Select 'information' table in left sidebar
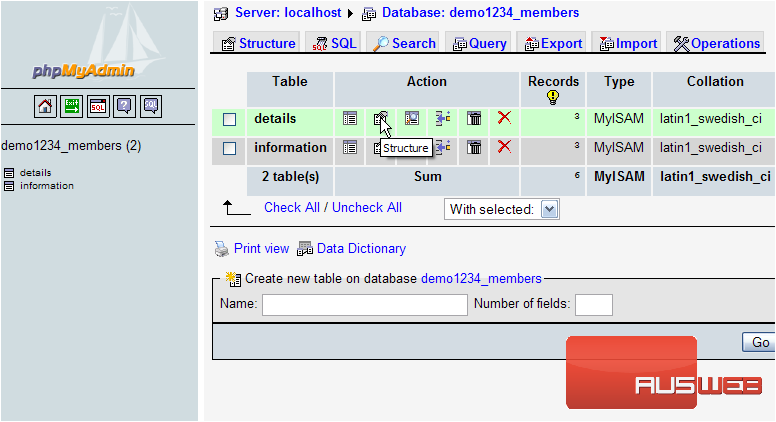This screenshot has width=776, height=422. point(46,185)
